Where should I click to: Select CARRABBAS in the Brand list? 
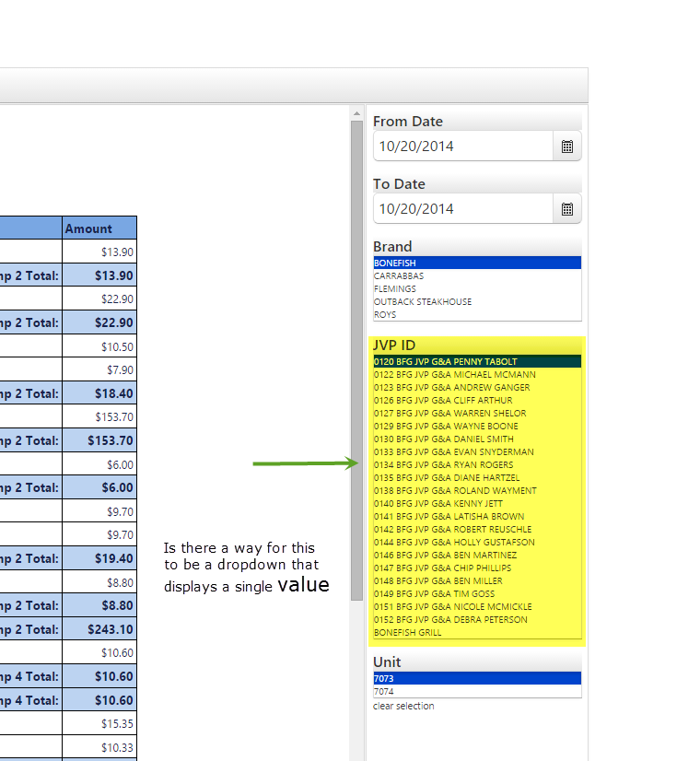point(477,275)
